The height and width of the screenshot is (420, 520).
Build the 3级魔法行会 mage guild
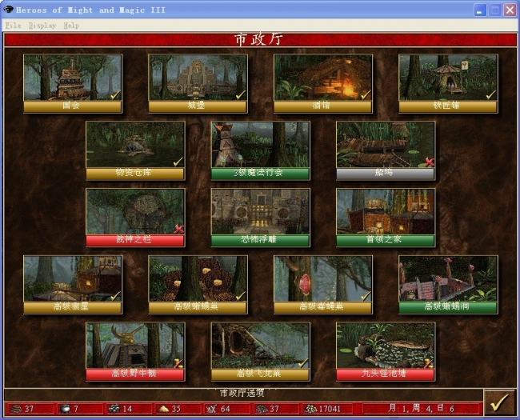click(260, 150)
